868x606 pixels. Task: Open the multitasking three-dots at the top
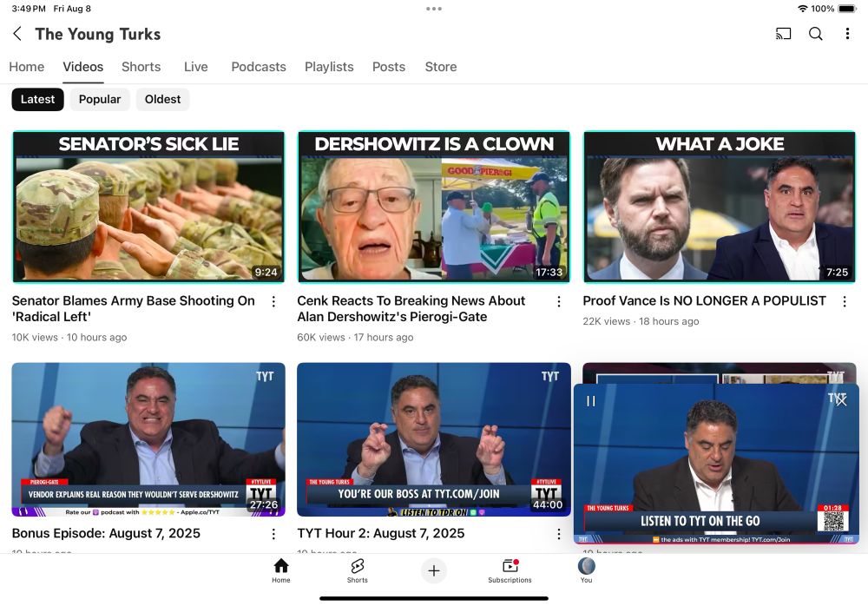[434, 9]
